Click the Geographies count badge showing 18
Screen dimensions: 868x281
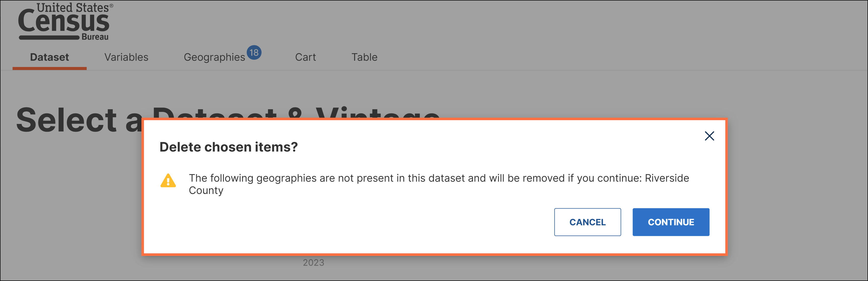tap(254, 52)
